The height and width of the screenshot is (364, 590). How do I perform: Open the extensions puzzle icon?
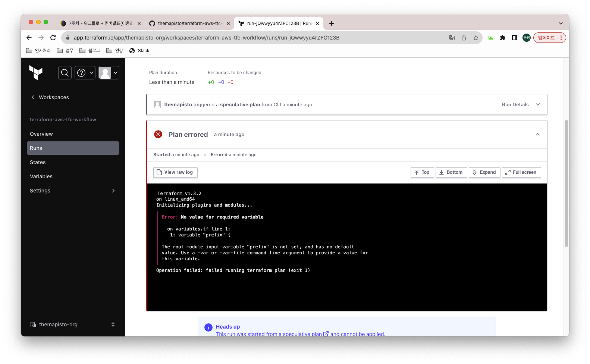coord(503,38)
